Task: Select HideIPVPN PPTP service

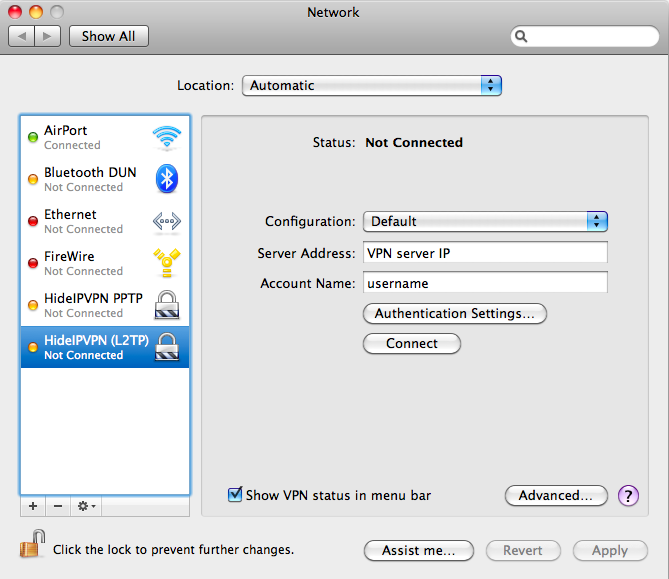Action: click(105, 305)
